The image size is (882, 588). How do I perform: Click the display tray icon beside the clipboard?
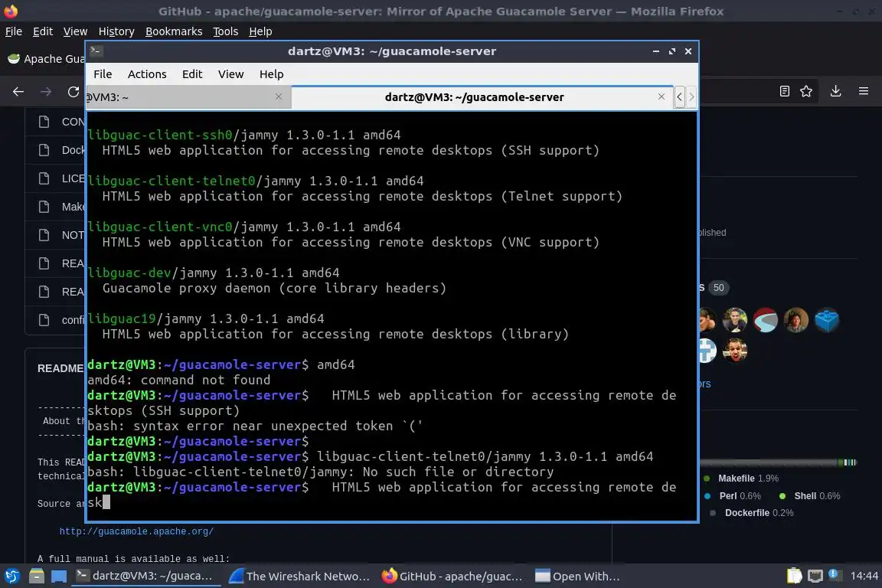[x=815, y=577]
